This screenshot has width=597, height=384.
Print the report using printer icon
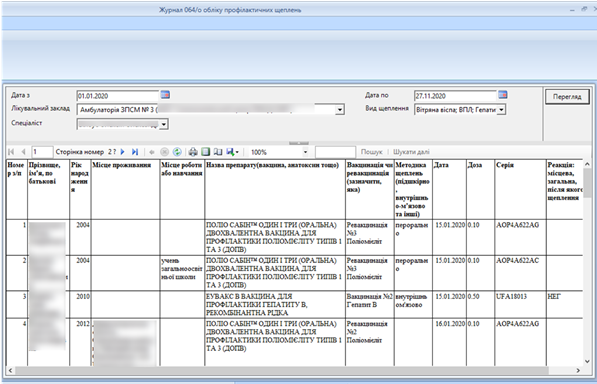pos(193,152)
